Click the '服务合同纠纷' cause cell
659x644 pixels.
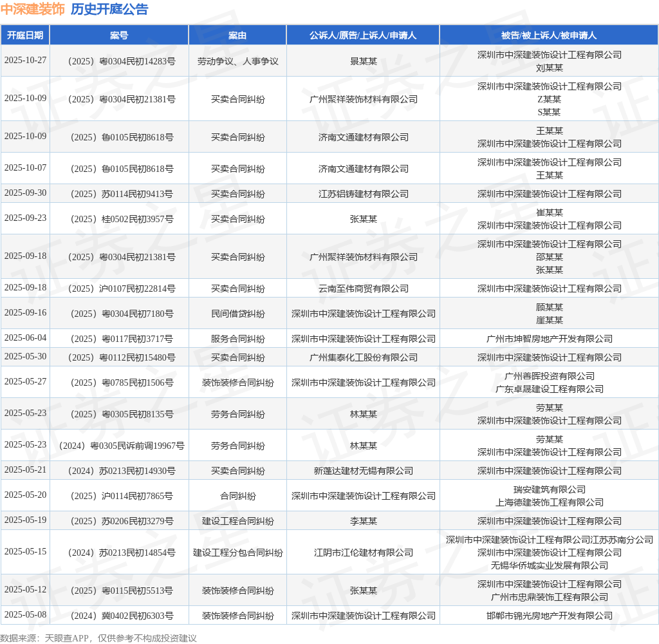point(238,339)
